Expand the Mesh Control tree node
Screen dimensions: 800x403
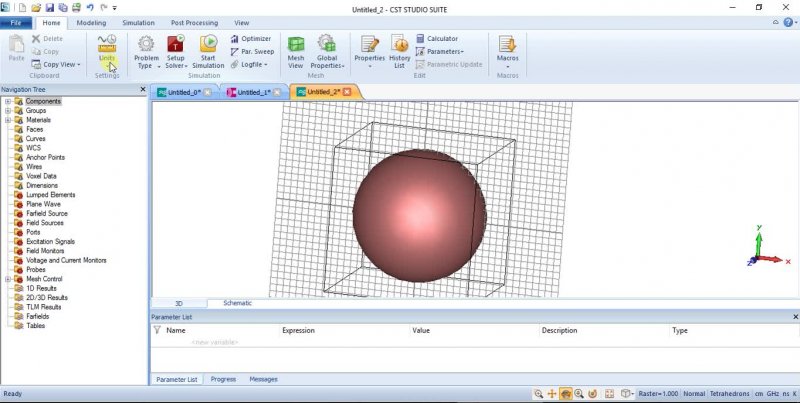(x=8, y=279)
